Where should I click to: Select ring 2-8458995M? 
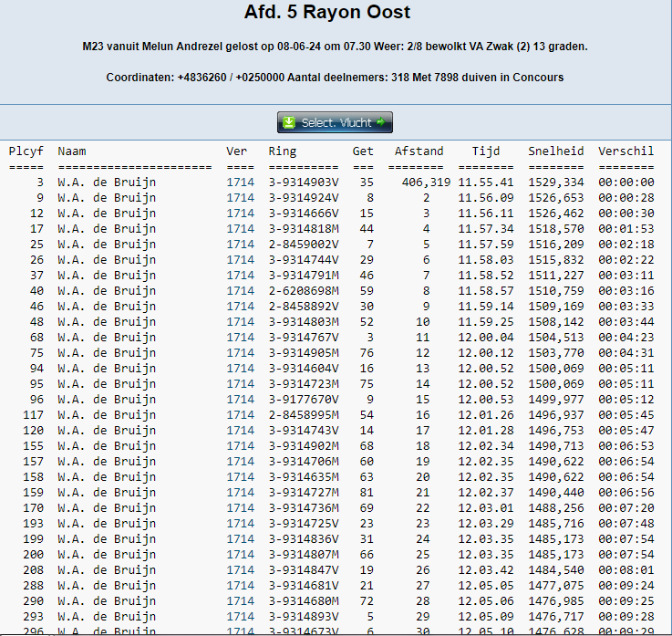point(304,414)
